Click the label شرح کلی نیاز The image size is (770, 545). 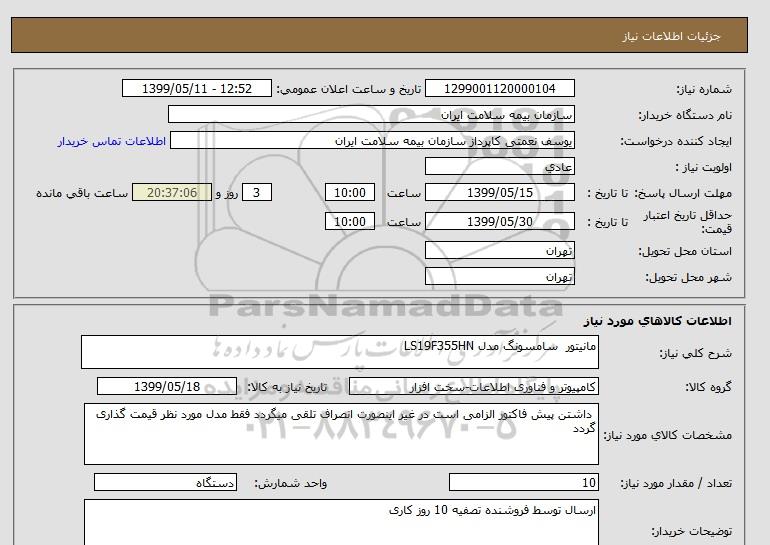(695, 353)
